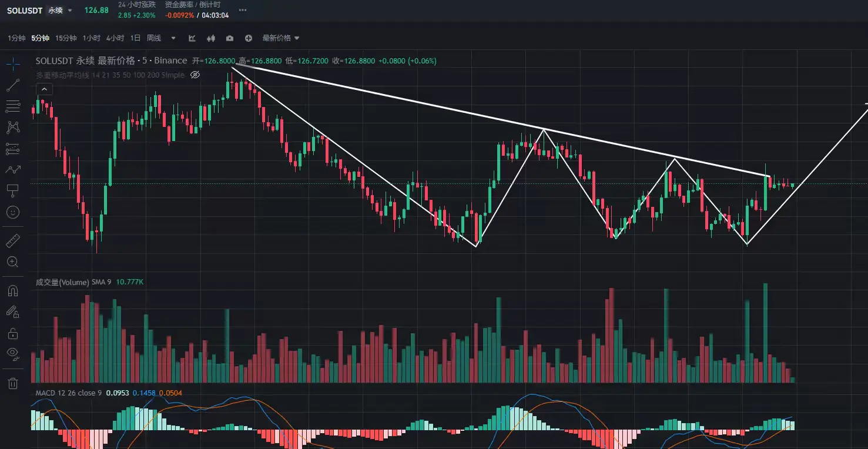Screen dimensions: 868x449
Task: Switch to the 1小时 interval
Action: tap(91, 38)
